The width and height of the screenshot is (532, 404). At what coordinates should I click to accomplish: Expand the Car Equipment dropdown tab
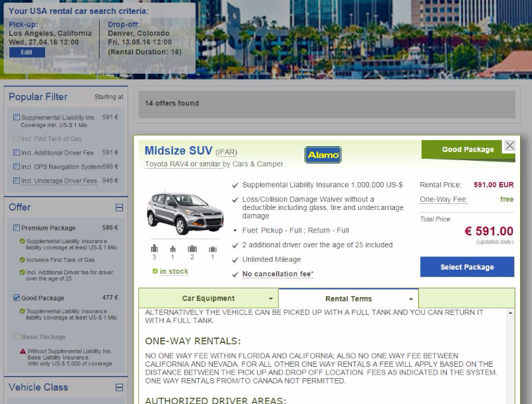click(x=208, y=298)
